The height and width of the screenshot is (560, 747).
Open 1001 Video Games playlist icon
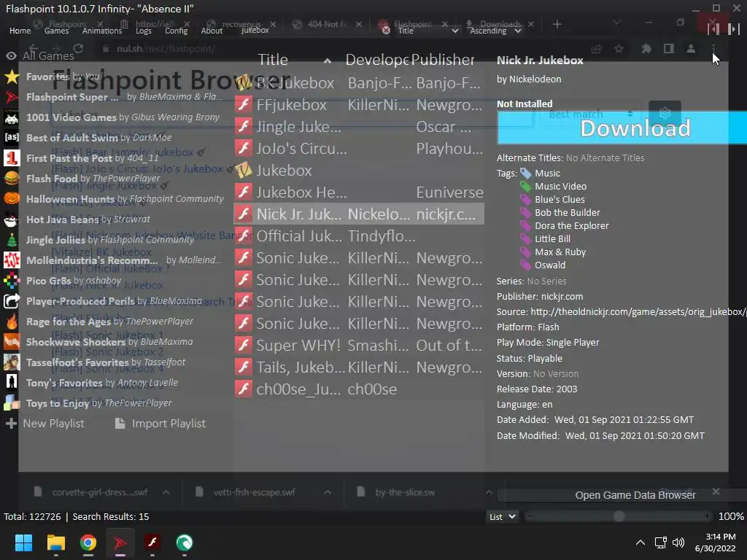(x=12, y=117)
